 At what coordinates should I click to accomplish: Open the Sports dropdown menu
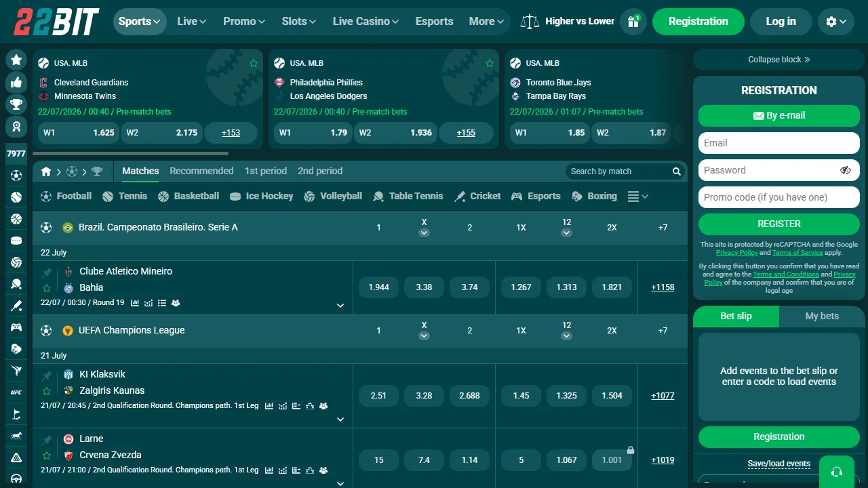(140, 22)
